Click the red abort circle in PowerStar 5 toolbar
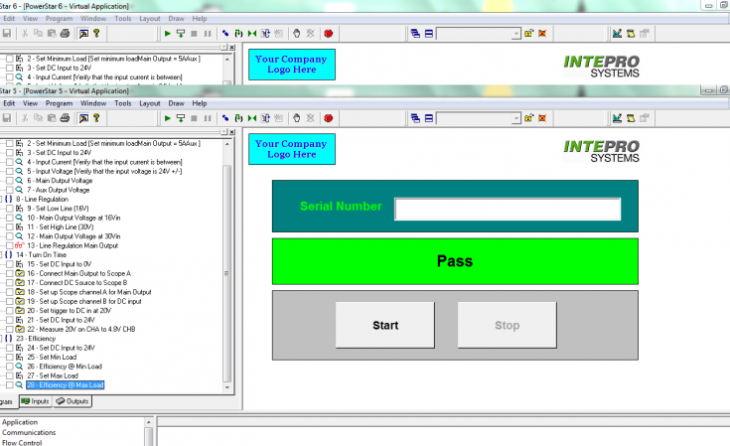The width and height of the screenshot is (730, 446). coord(329,118)
